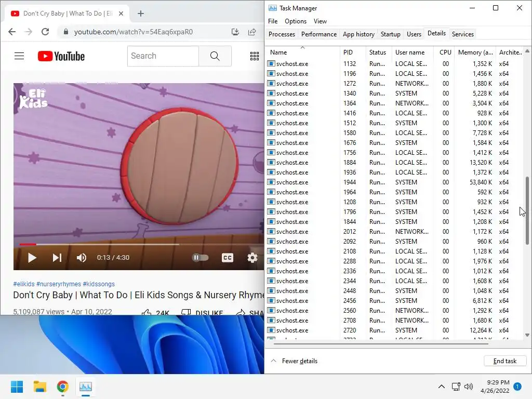Screen dimensions: 532x399
Task: Open network tray icon
Action: click(x=456, y=387)
